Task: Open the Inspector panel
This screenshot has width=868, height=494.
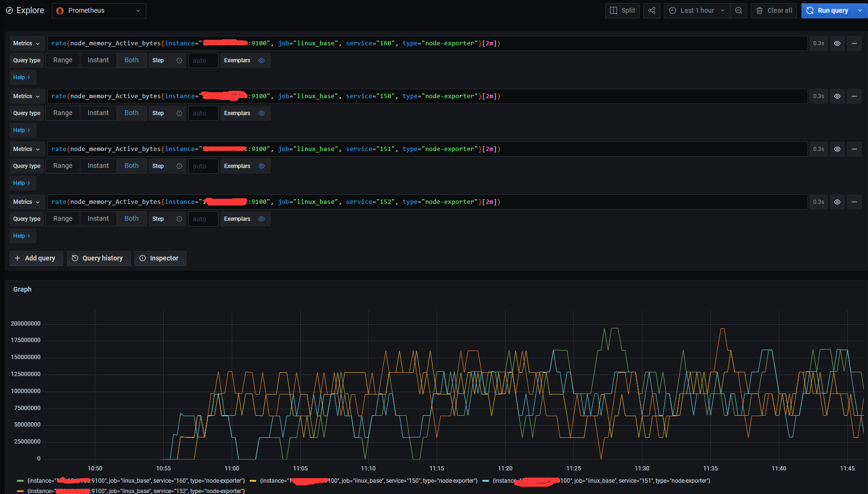Action: (x=160, y=258)
